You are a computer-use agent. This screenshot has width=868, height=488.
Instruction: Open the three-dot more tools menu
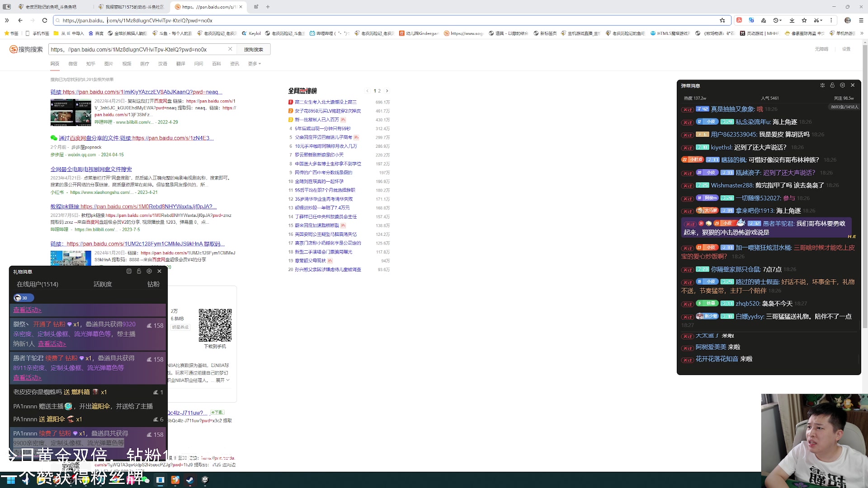tap(831, 20)
